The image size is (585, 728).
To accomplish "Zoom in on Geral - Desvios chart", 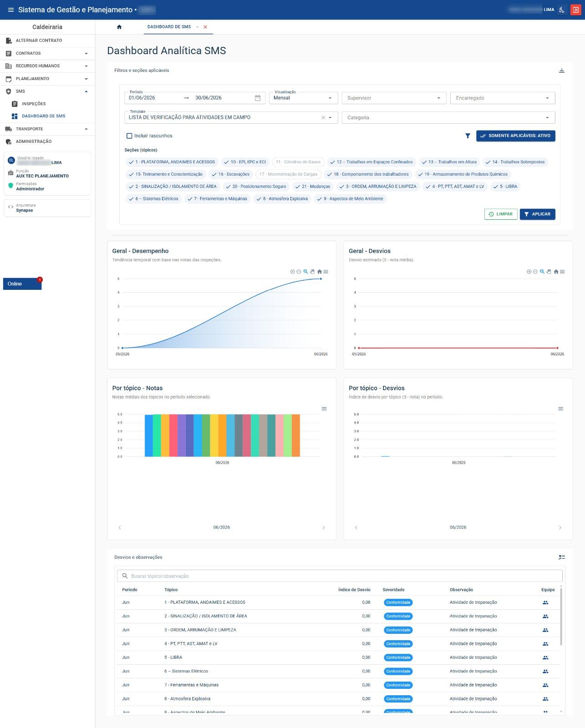I will 529,272.
